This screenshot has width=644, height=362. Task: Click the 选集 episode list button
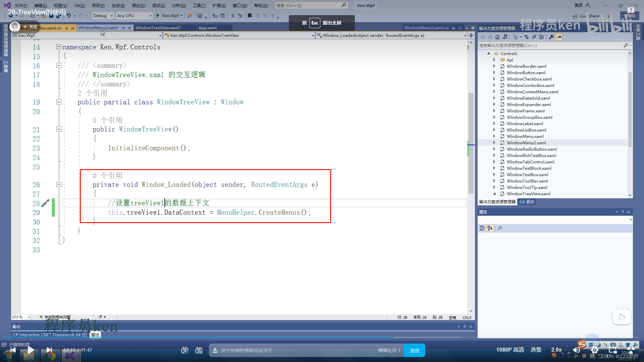click(536, 350)
